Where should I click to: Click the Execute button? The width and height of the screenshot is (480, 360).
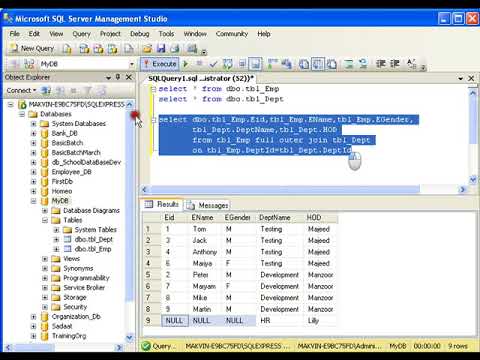click(x=159, y=64)
